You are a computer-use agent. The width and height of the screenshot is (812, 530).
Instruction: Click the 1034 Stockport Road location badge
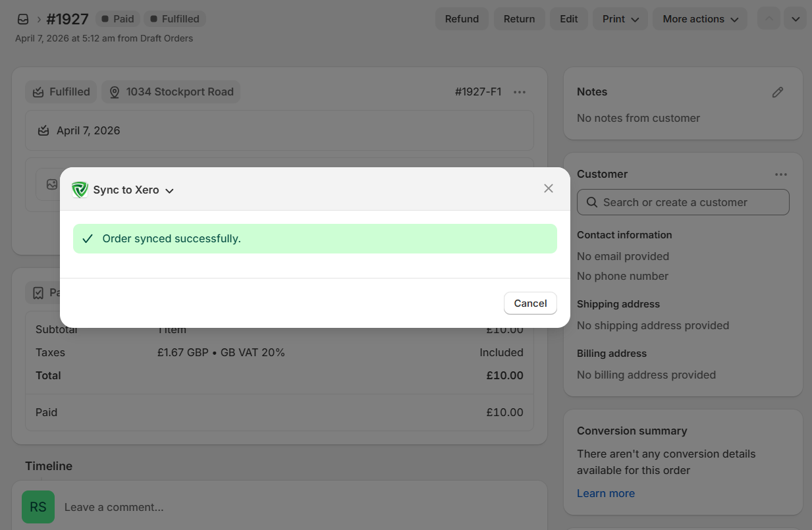tap(171, 92)
